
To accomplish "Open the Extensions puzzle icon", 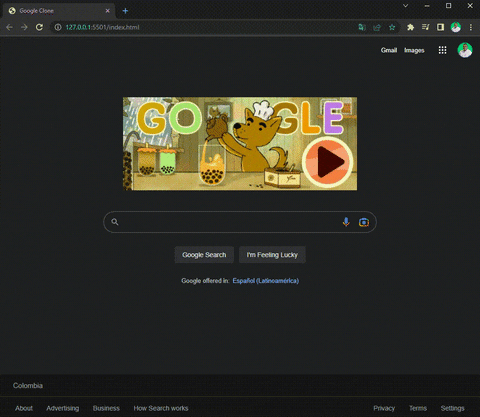I will tap(410, 27).
